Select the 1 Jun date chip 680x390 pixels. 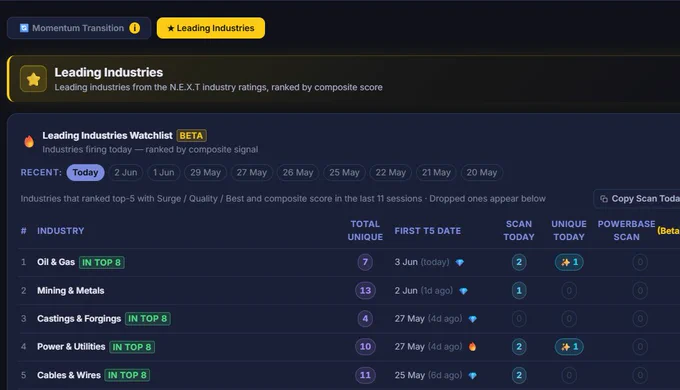[x=163, y=173]
